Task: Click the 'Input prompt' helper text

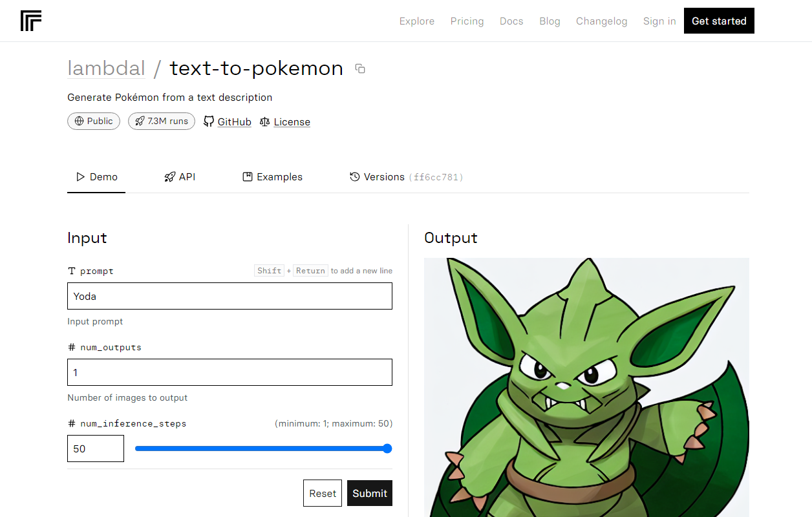Action: 95,321
